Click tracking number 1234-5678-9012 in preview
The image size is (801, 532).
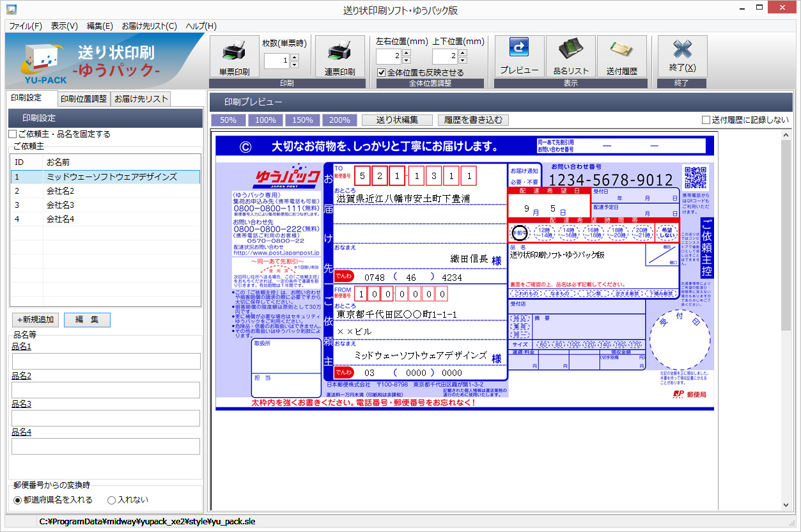point(611,180)
